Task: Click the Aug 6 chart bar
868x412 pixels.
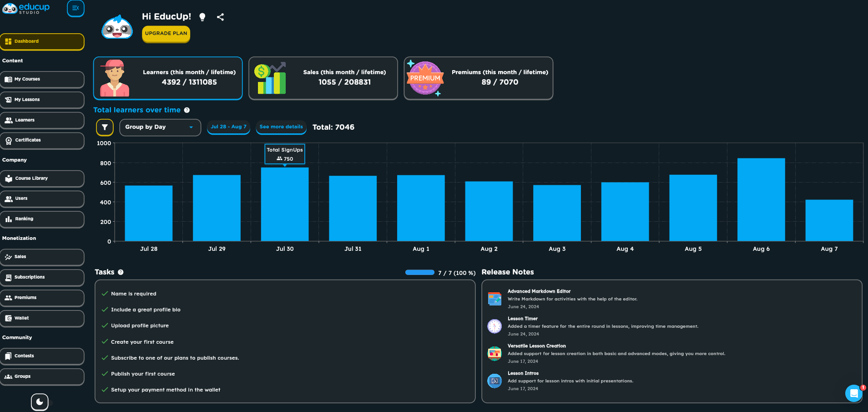Action: 761,199
